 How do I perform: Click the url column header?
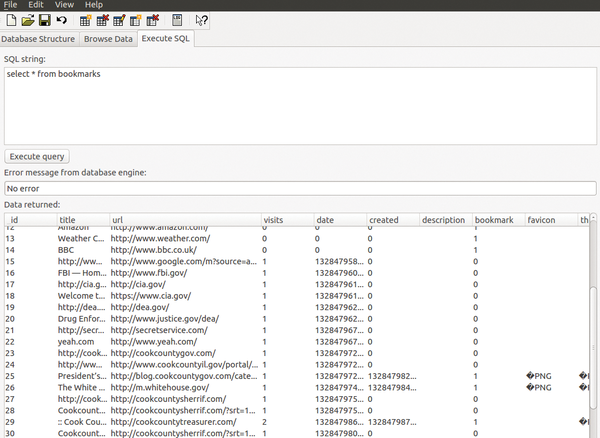click(185, 220)
